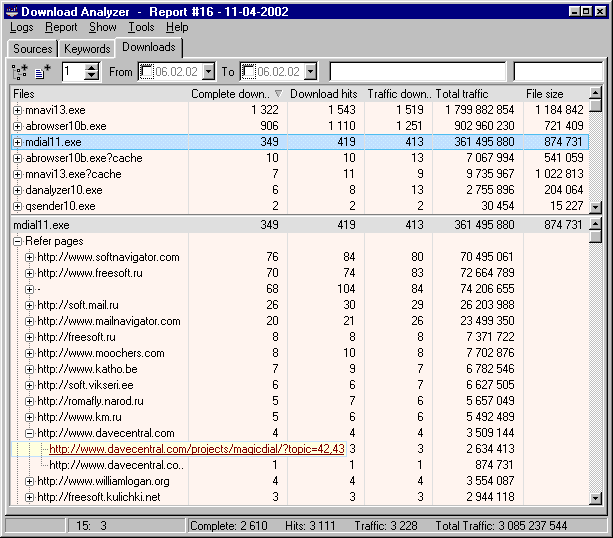Click the Download Analyzer title bar app icon

12,11
